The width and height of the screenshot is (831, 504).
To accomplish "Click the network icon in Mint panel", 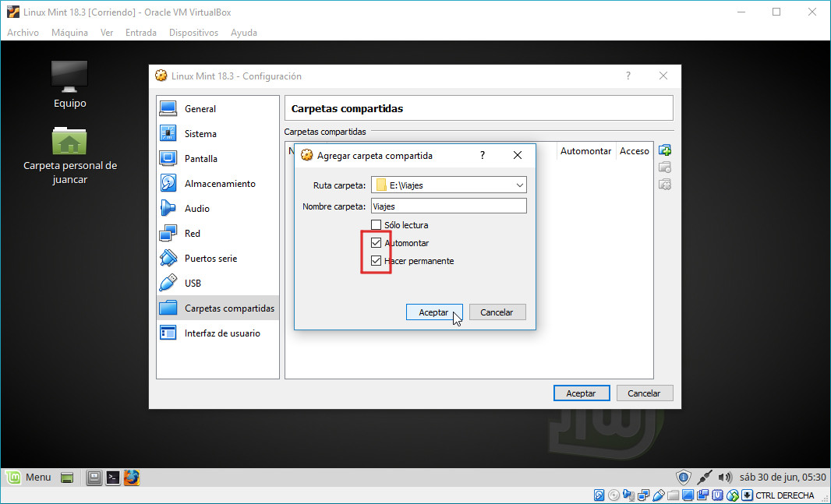I will [704, 477].
